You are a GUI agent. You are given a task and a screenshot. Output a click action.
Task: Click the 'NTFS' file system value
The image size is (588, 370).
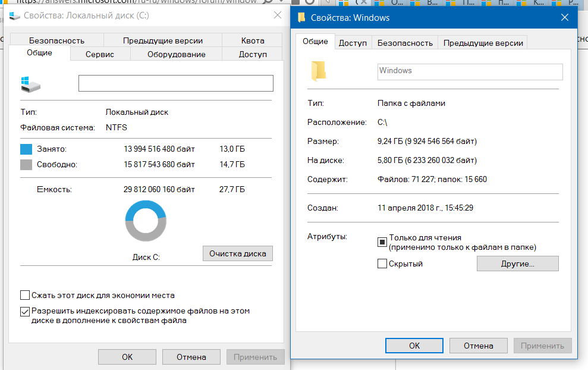pyautogui.click(x=117, y=127)
